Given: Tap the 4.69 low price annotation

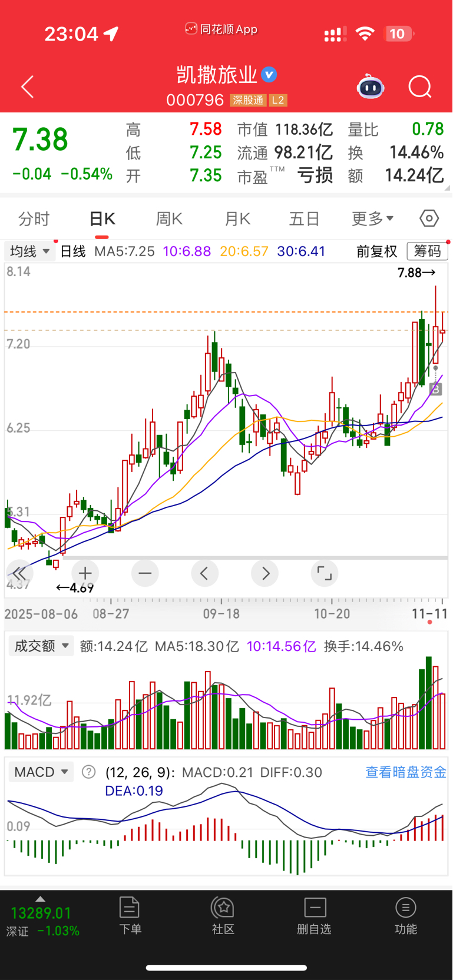Looking at the screenshot, I should [x=75, y=587].
